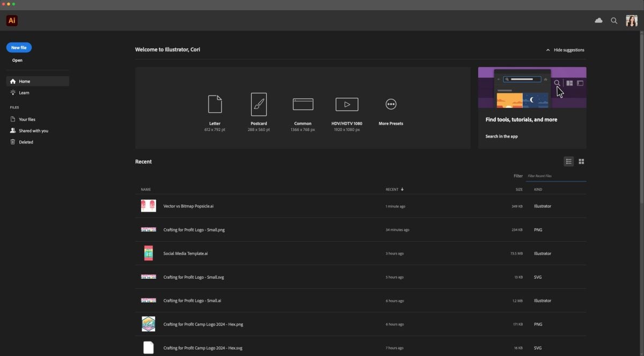The image size is (644, 356).
Task: Click the Illustrator Ai logo
Action: [12, 21]
